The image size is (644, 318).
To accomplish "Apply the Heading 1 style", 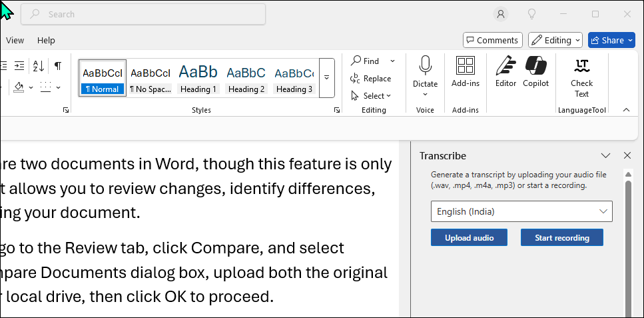I will point(198,78).
